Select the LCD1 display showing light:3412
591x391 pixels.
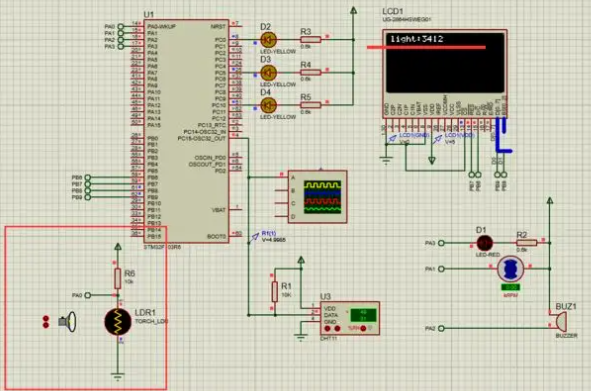pos(445,74)
